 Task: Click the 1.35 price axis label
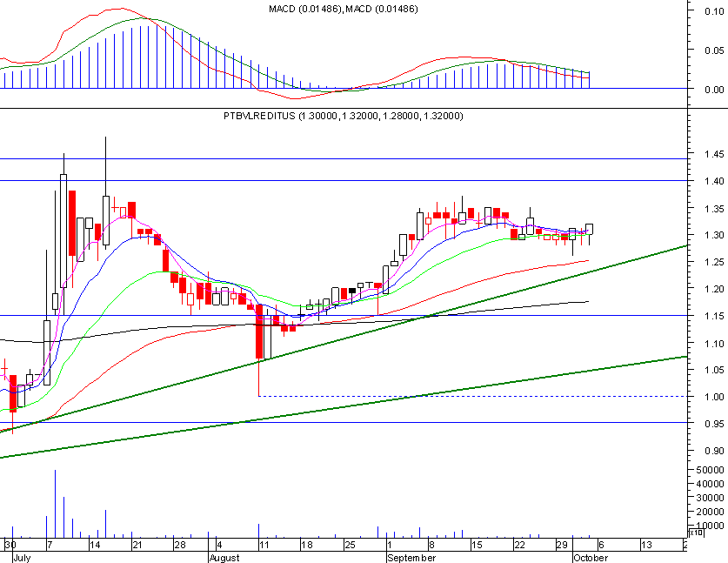point(714,209)
